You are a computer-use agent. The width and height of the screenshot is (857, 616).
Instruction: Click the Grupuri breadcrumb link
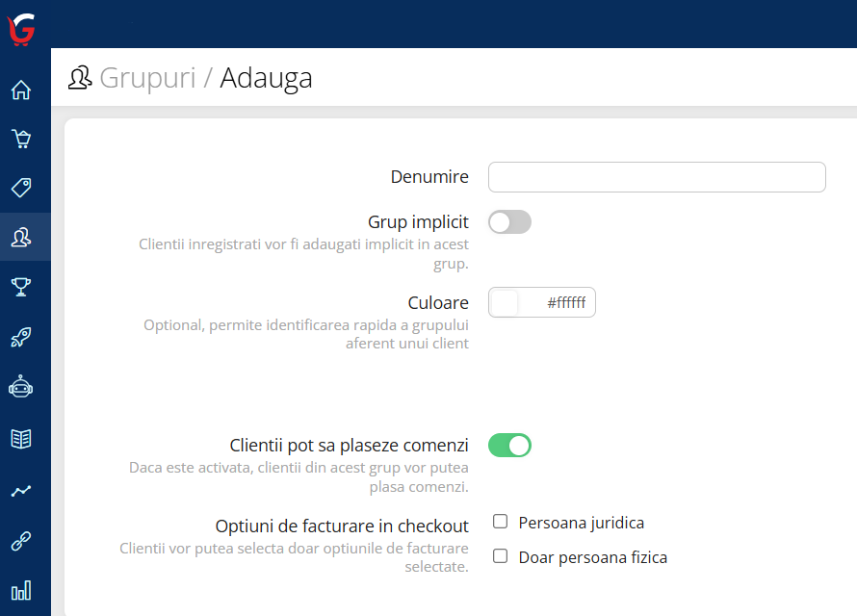click(x=147, y=78)
